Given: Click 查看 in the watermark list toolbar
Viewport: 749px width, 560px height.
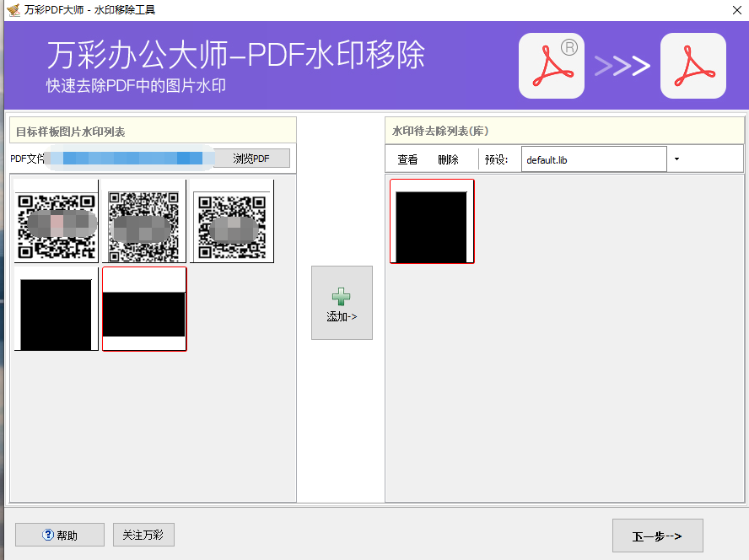Looking at the screenshot, I should pyautogui.click(x=407, y=159).
